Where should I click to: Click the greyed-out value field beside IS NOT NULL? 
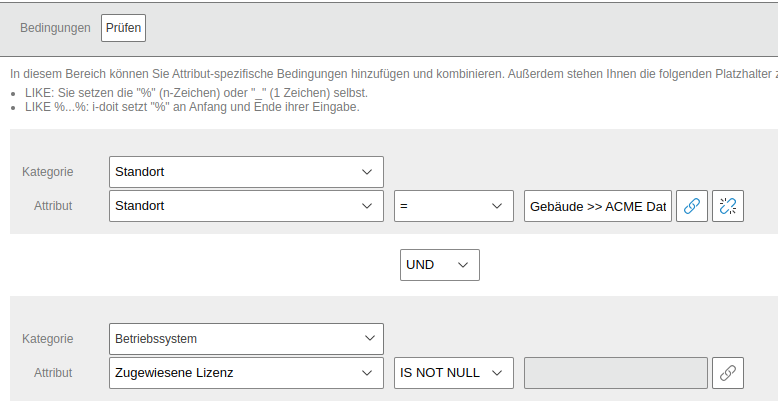coord(615,373)
